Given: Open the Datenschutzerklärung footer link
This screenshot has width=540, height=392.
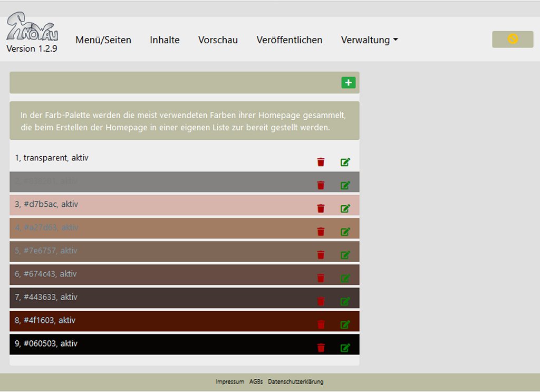Looking at the screenshot, I should [x=295, y=381].
